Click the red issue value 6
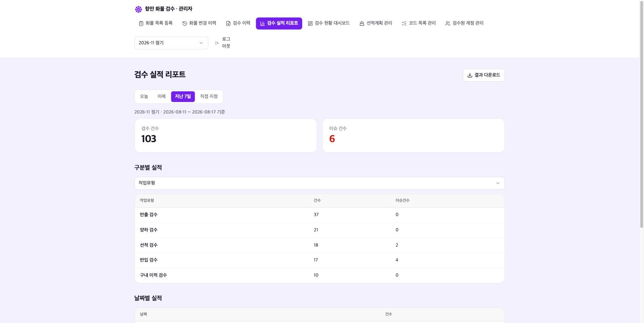This screenshot has height=323, width=644. point(332,139)
